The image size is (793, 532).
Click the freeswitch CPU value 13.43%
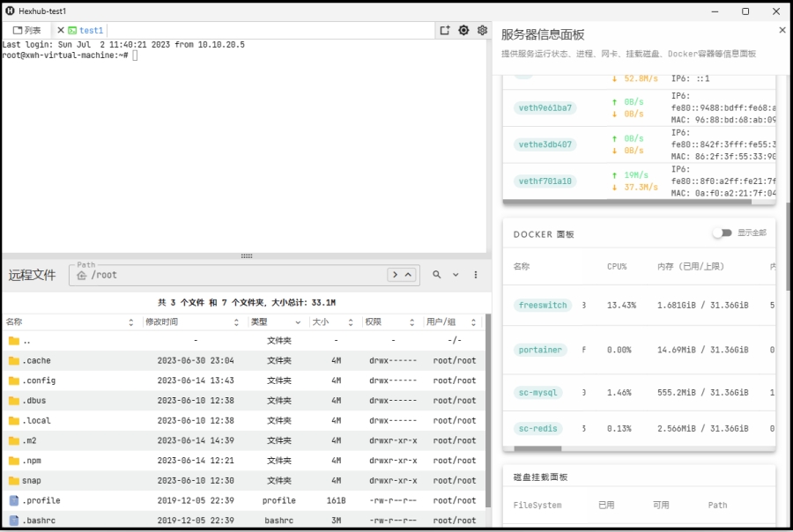621,306
